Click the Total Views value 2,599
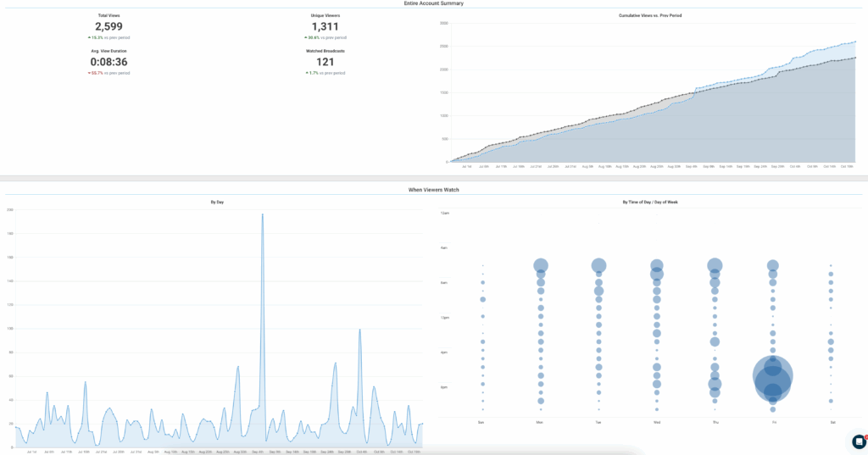Image resolution: width=868 pixels, height=455 pixels. click(x=108, y=27)
